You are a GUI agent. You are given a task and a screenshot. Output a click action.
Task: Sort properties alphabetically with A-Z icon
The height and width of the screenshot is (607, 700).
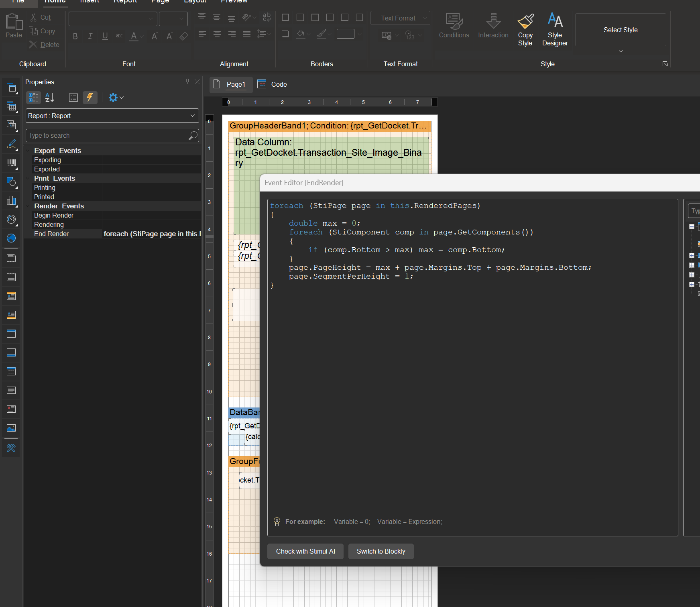pyautogui.click(x=50, y=98)
